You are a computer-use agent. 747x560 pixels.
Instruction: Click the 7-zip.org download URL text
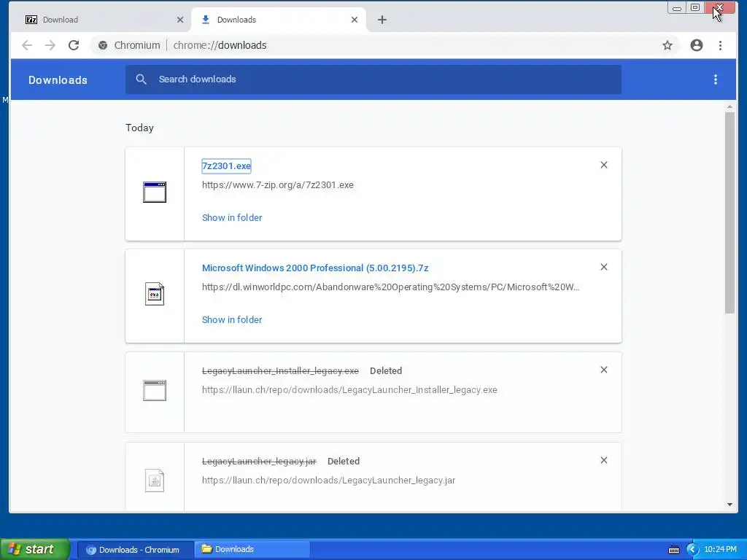coord(278,184)
